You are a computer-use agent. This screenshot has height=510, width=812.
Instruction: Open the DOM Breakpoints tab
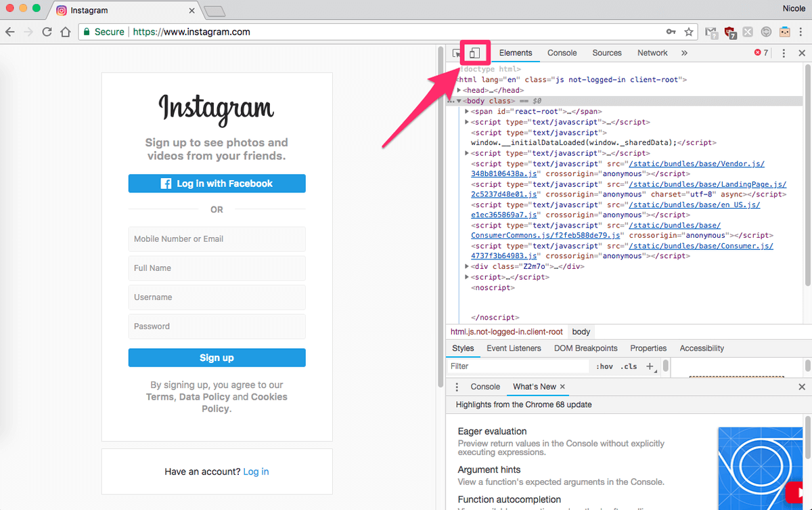586,348
